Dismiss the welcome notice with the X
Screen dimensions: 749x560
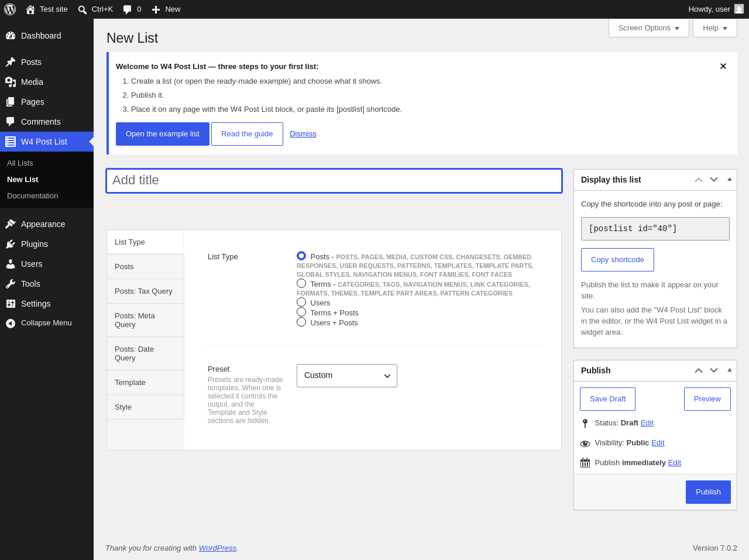[723, 66]
